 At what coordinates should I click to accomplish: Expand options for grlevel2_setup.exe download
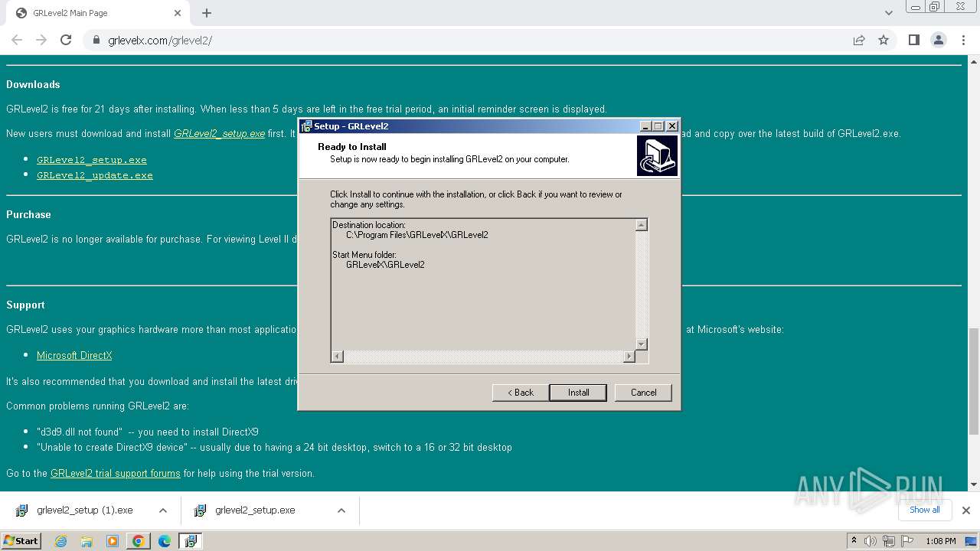pos(341,510)
